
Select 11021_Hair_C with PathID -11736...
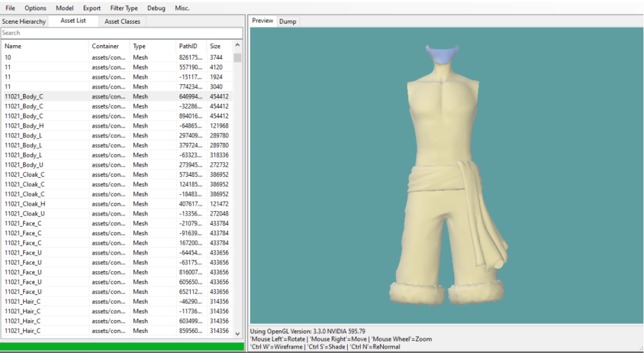pyautogui.click(x=117, y=311)
